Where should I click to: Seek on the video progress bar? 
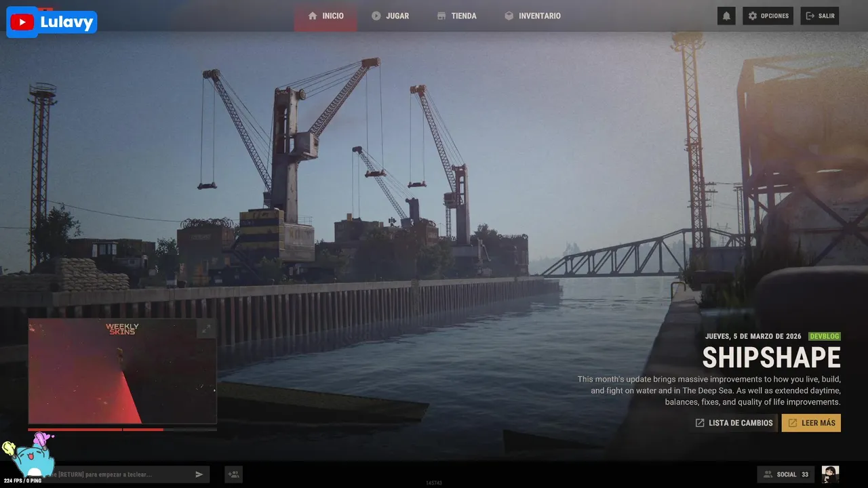point(122,429)
